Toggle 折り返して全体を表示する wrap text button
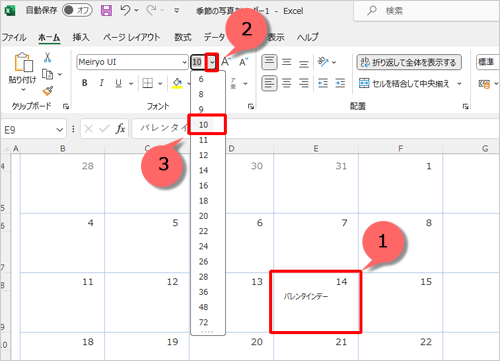This screenshot has width=500, height=361. click(x=409, y=62)
